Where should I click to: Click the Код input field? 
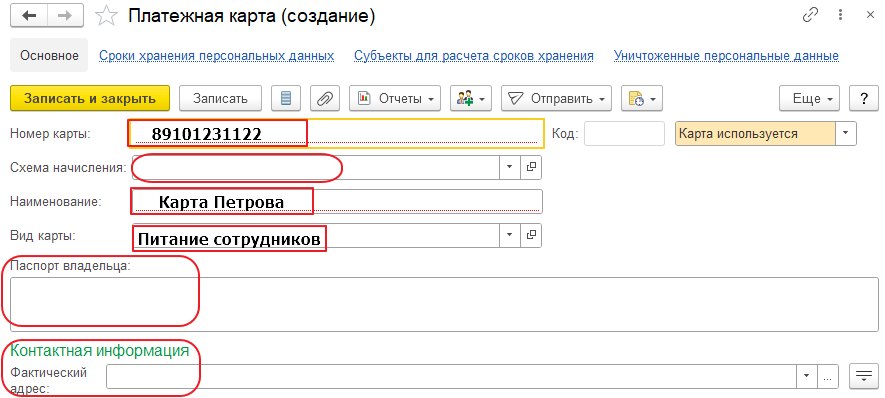click(624, 134)
